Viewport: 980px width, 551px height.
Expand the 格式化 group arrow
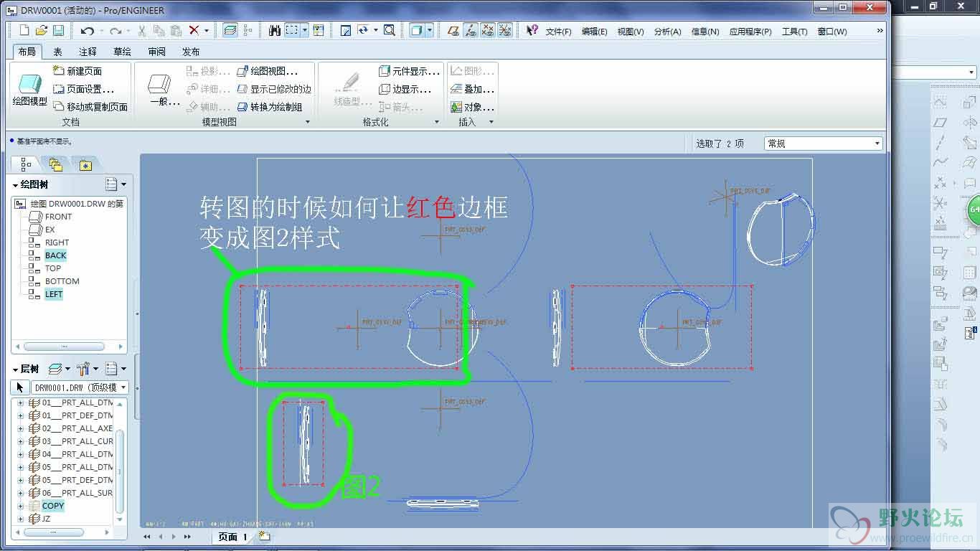click(x=436, y=122)
